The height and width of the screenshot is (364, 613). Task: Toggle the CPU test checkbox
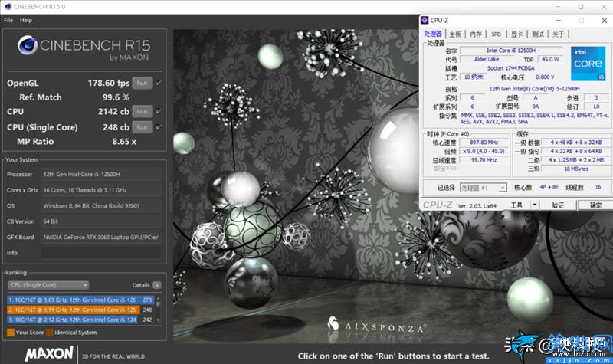tap(159, 111)
